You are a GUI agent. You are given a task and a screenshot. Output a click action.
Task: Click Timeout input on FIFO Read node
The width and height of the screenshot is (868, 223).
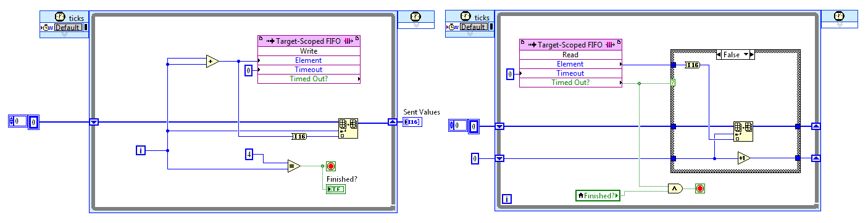571,73
